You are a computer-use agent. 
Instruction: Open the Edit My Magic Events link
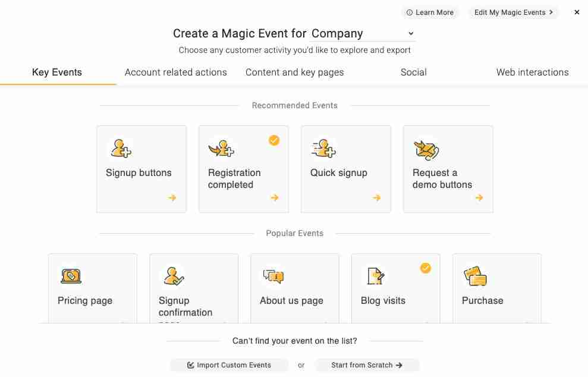(x=513, y=12)
